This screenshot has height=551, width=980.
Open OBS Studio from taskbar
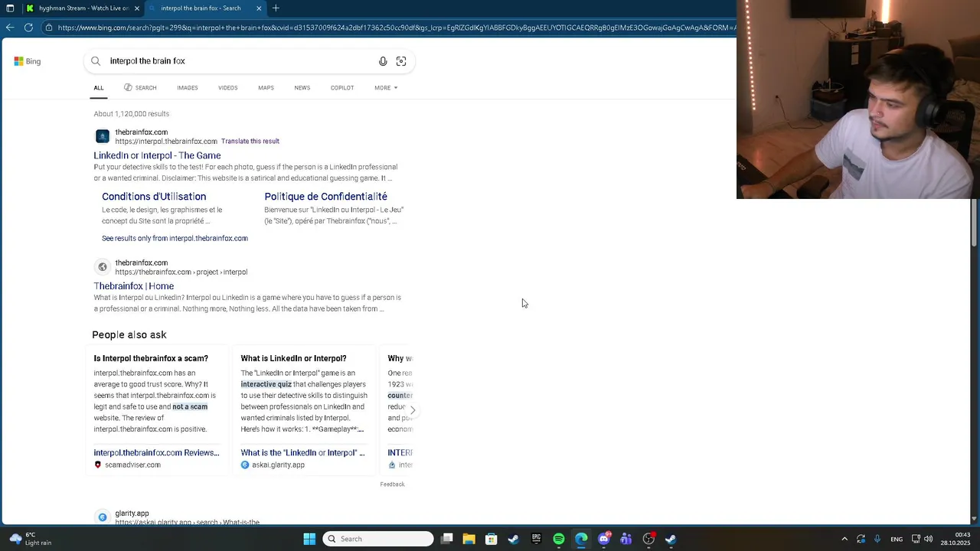tap(648, 539)
